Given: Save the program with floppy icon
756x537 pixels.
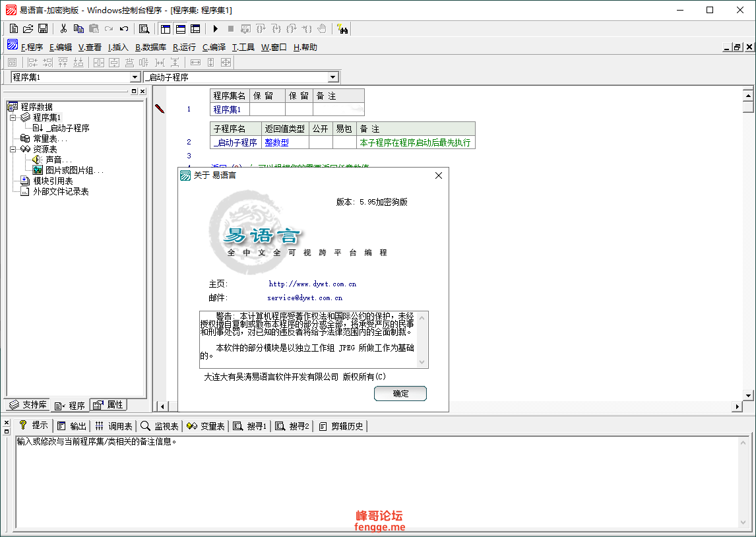Looking at the screenshot, I should (x=43, y=29).
